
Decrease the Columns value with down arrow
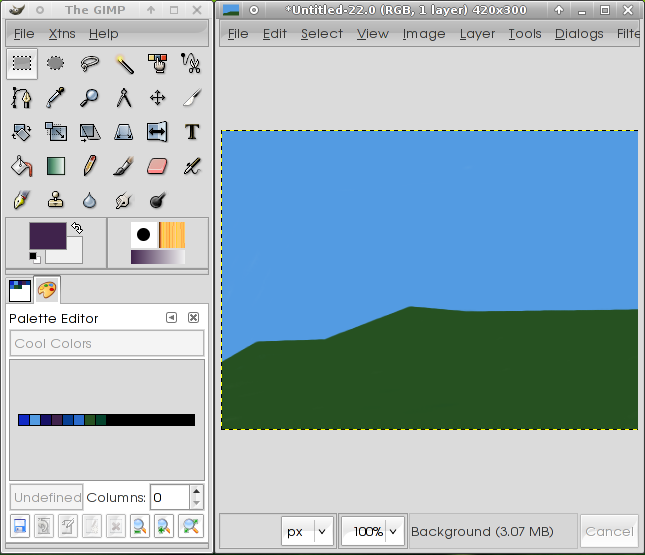[x=197, y=503]
